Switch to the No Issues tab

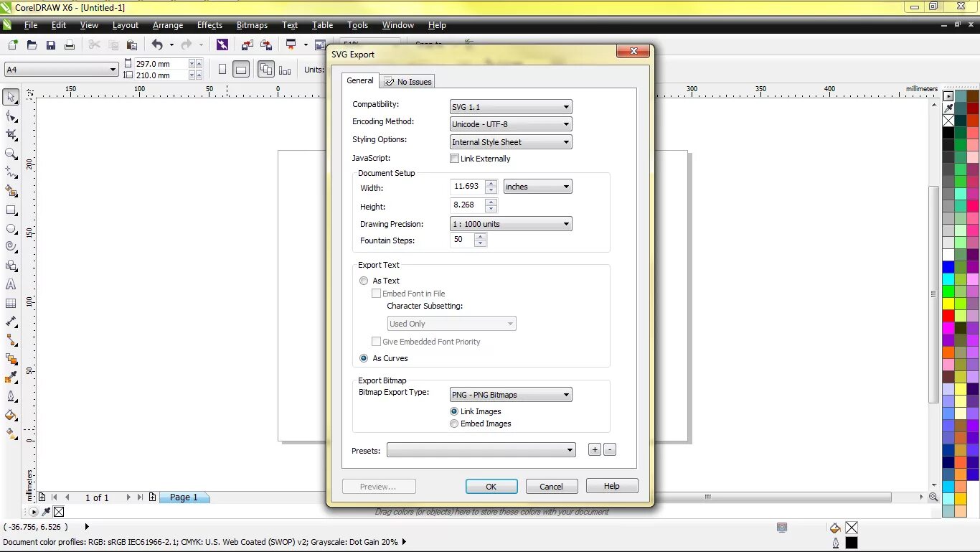[407, 82]
